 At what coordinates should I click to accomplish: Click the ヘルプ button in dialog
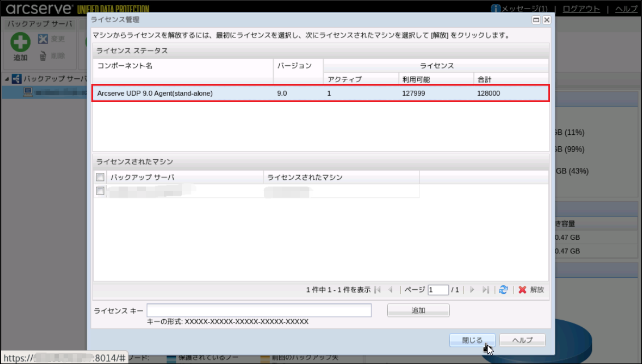(x=522, y=340)
